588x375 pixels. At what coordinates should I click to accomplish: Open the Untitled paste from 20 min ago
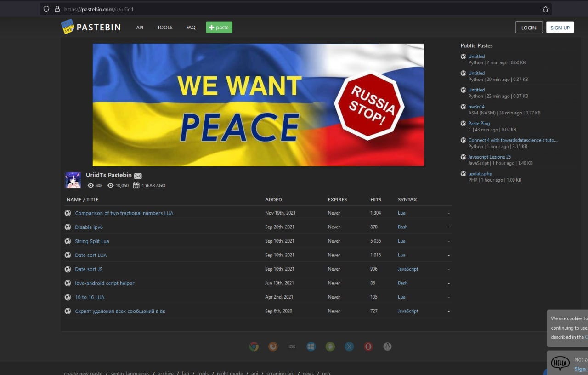[476, 73]
